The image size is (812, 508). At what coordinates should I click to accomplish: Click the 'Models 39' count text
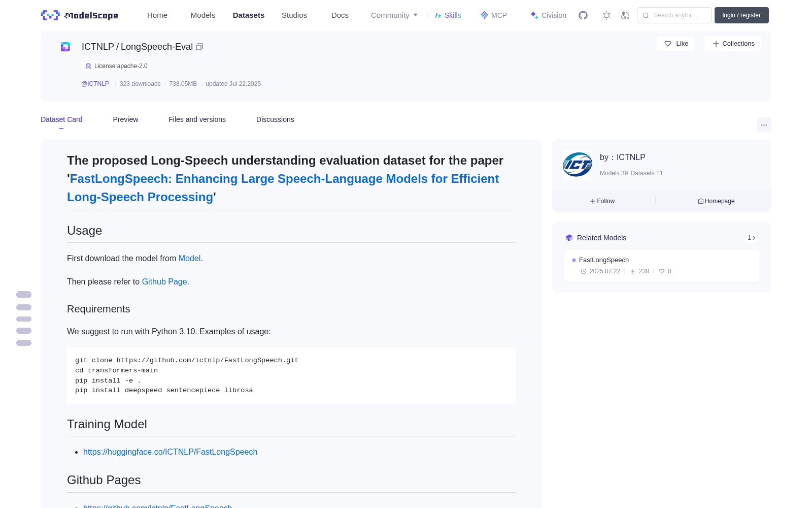(614, 173)
